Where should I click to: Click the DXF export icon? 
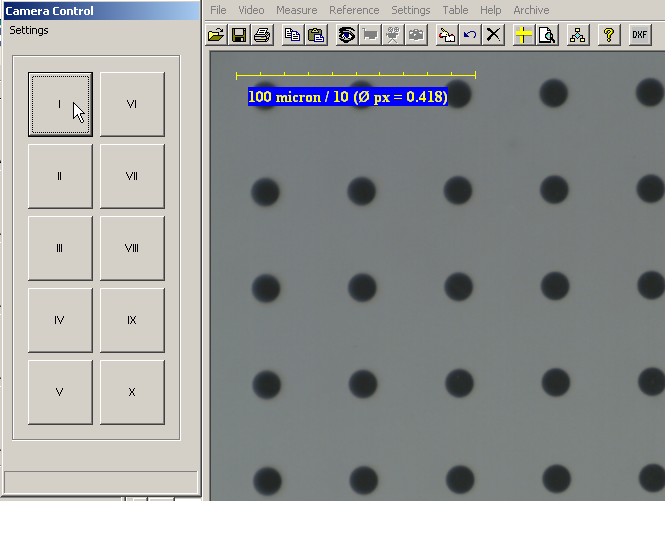(640, 35)
